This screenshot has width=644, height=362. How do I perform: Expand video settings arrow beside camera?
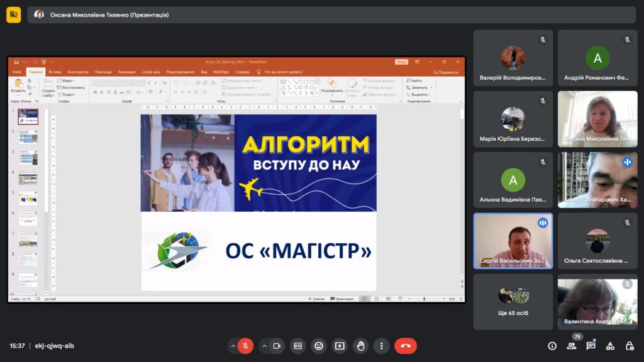[x=264, y=346]
